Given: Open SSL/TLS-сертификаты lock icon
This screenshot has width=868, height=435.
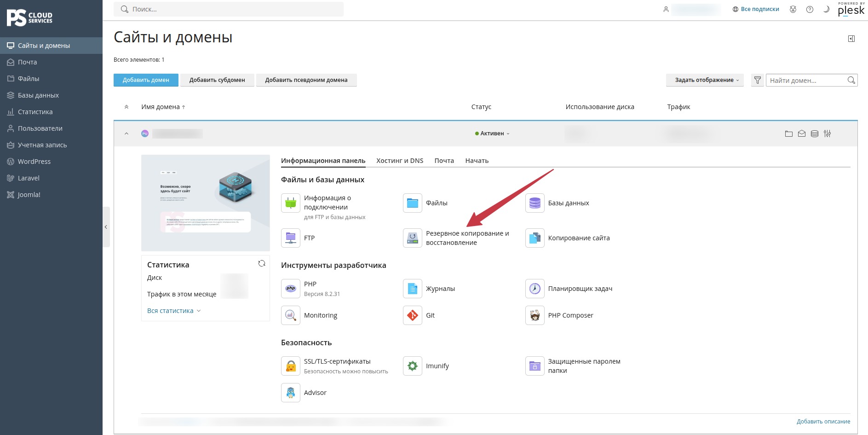Looking at the screenshot, I should 291,366.
